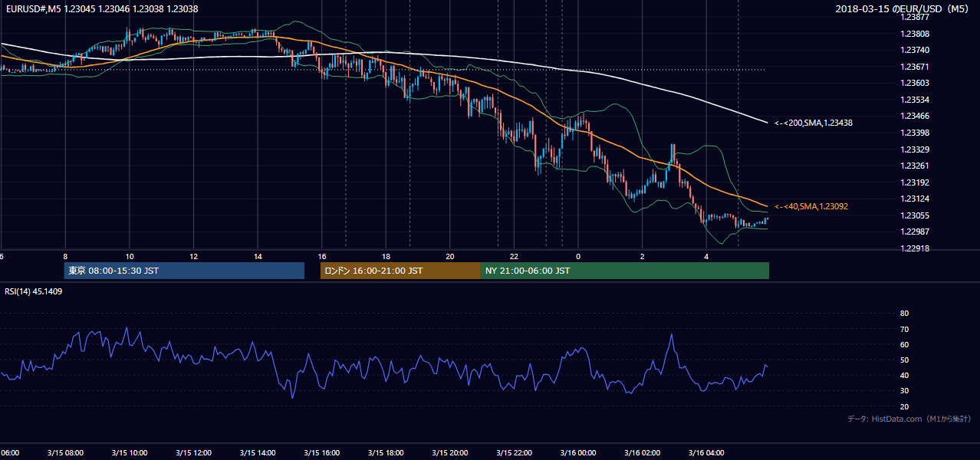
Task: Click hour label 18 on price chart time axis
Action: pos(386,256)
